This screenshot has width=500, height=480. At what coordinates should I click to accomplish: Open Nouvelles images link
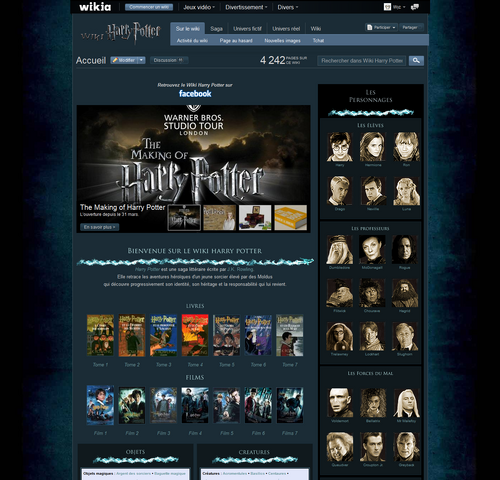pyautogui.click(x=282, y=41)
